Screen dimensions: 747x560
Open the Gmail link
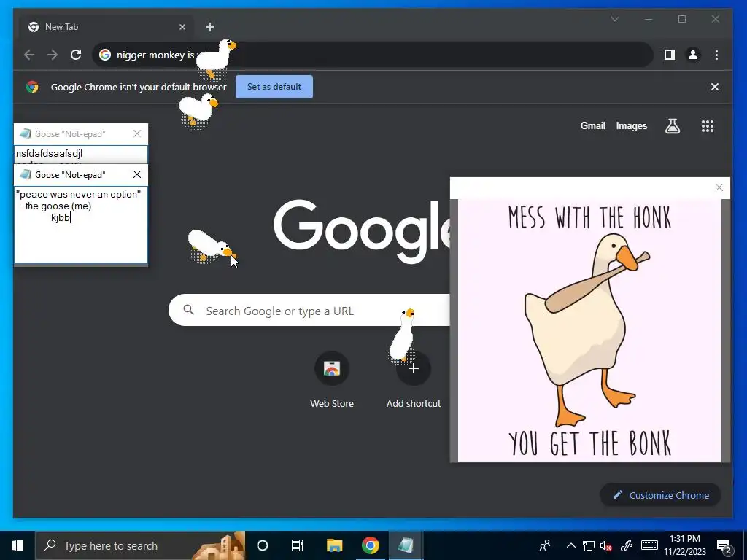point(592,125)
